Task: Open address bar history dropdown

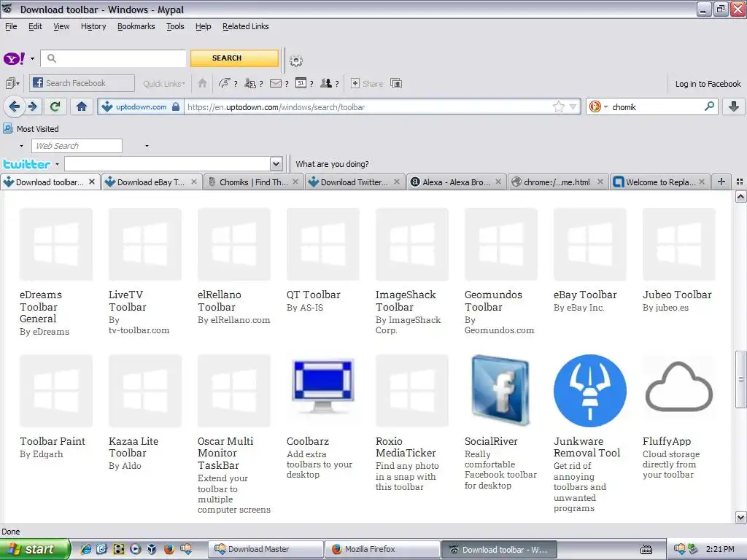Action: tap(573, 106)
